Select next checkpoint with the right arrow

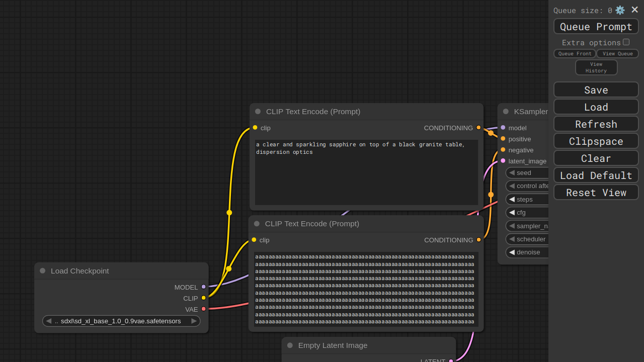pyautogui.click(x=194, y=321)
